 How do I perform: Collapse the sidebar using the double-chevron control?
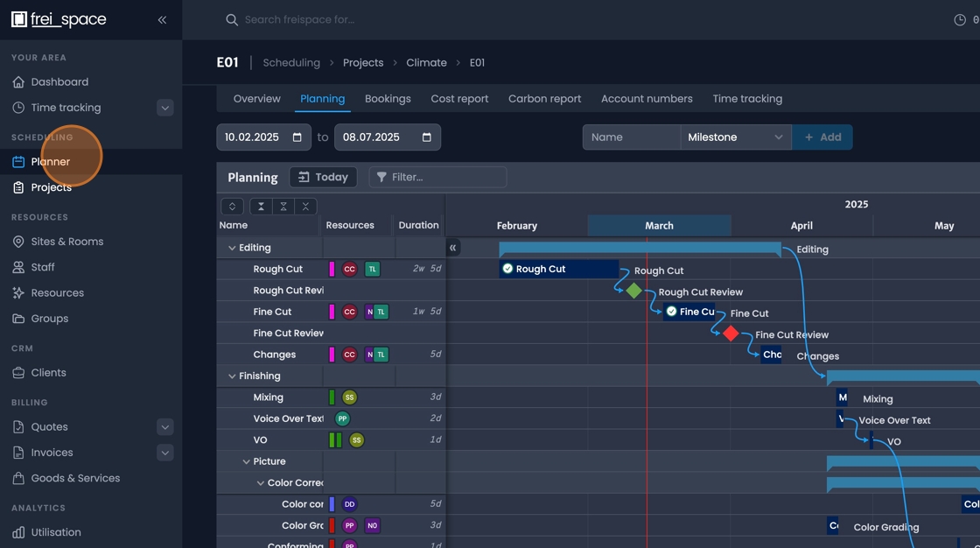coord(162,19)
